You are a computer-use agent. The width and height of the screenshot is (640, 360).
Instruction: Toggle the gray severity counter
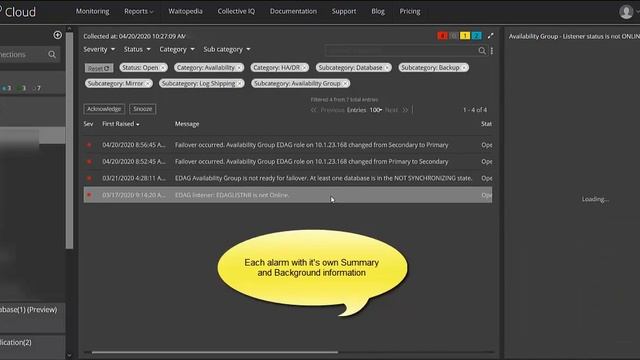[453, 36]
